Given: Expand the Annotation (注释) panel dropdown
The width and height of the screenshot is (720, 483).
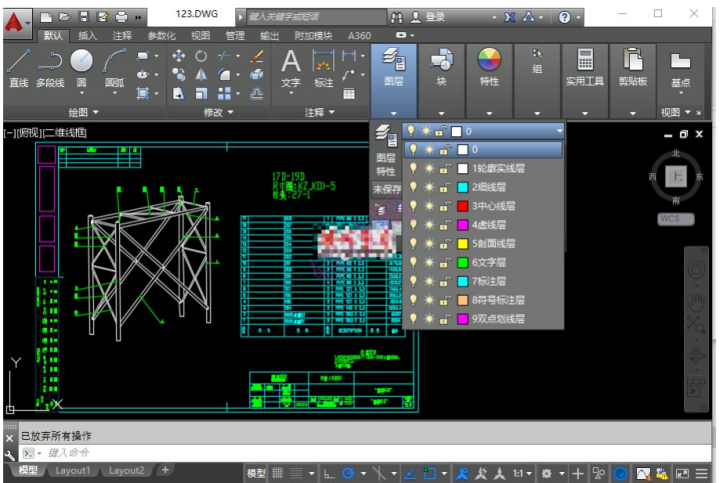Looking at the screenshot, I should (x=320, y=112).
